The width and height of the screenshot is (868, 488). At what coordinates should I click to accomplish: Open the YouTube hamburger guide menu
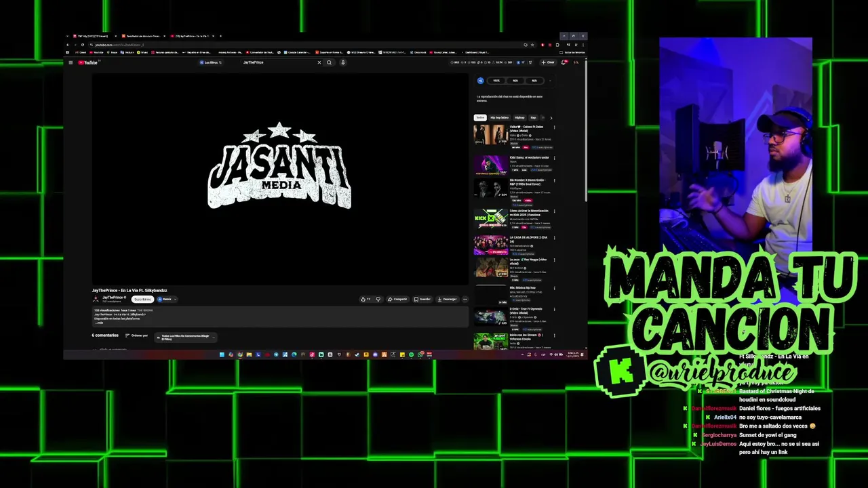pos(71,62)
